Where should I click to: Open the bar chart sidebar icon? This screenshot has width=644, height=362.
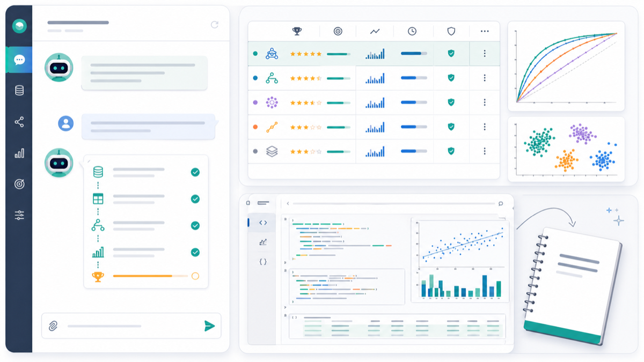point(19,153)
